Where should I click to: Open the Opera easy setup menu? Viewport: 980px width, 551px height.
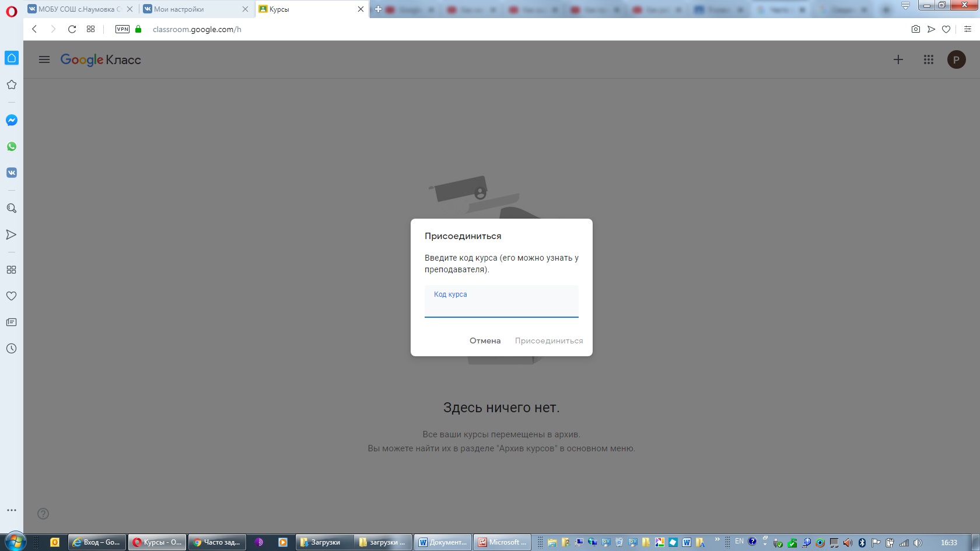[968, 29]
